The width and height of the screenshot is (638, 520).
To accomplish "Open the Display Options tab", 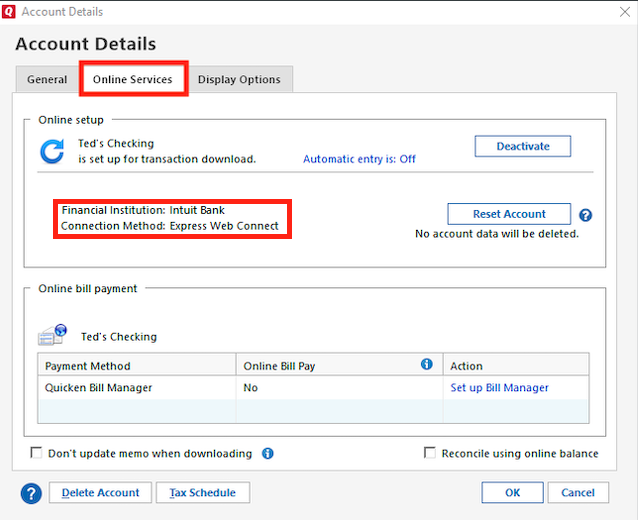I will (239, 79).
